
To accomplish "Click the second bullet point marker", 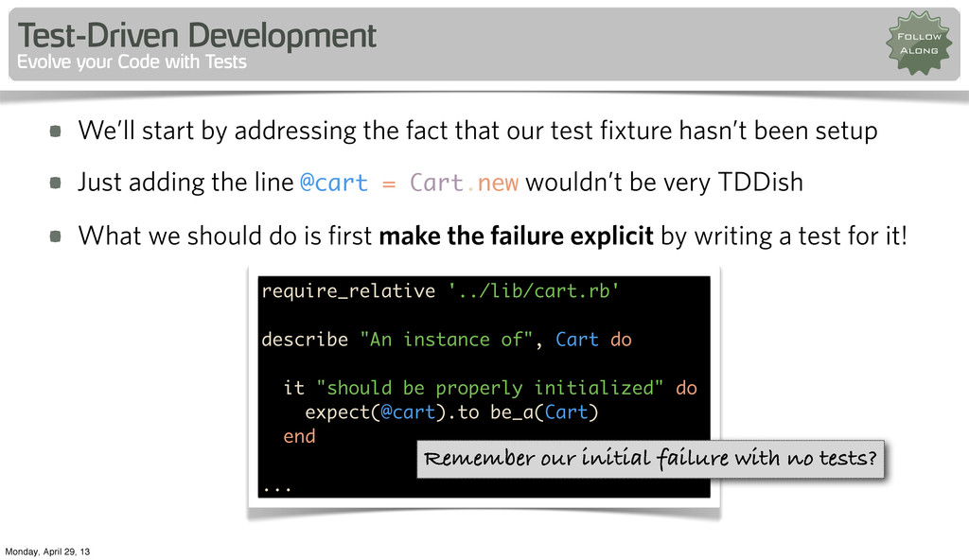I will [56, 183].
